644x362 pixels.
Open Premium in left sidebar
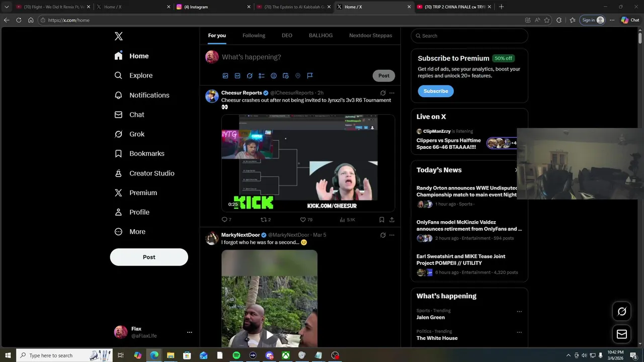[136, 193]
